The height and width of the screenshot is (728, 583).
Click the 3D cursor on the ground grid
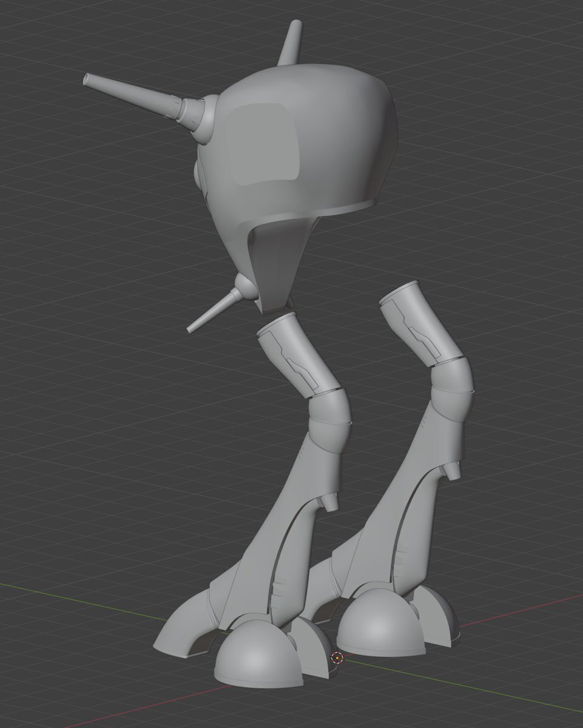[x=337, y=658]
